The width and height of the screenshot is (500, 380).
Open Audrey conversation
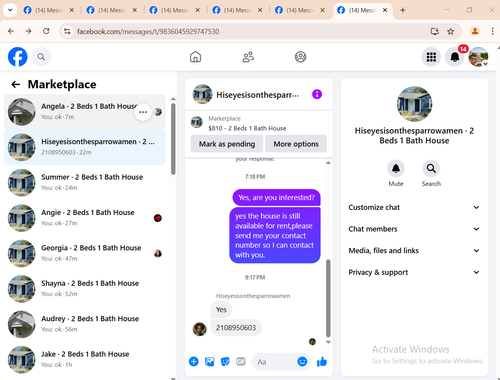tap(85, 324)
